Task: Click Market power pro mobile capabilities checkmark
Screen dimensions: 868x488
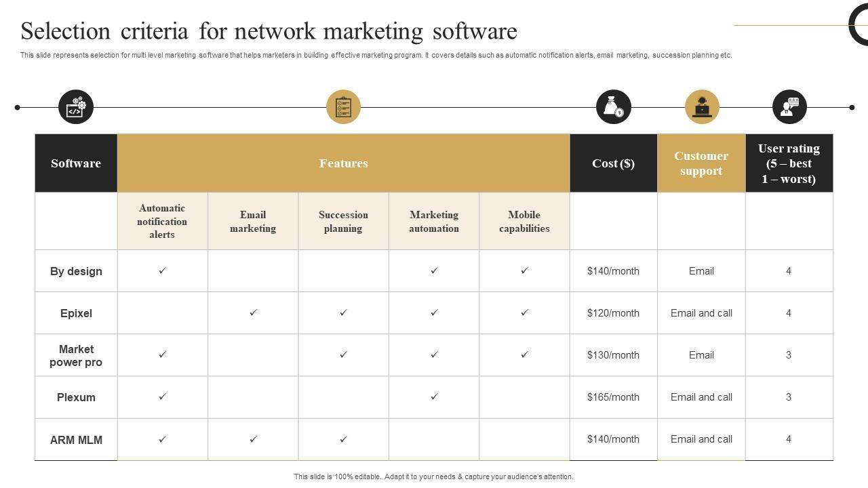Action: [524, 354]
